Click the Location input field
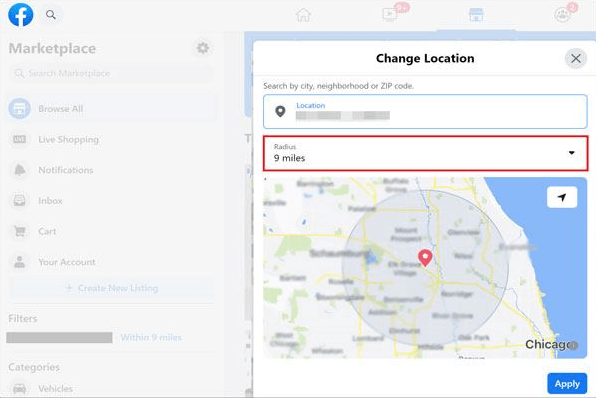The height and width of the screenshot is (398, 596). point(425,111)
